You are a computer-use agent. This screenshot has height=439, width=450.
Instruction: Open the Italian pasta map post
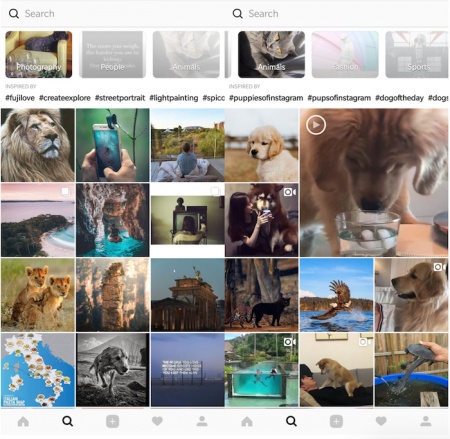pyautogui.click(x=38, y=370)
